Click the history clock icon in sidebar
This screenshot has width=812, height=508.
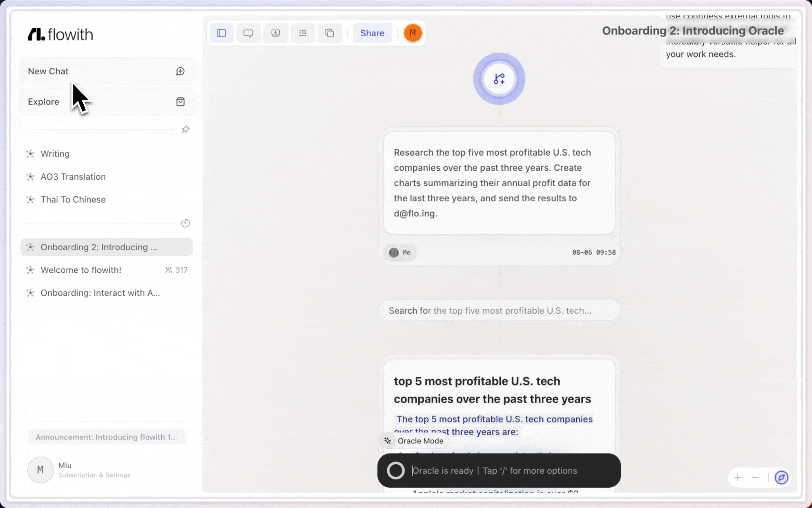tap(186, 223)
